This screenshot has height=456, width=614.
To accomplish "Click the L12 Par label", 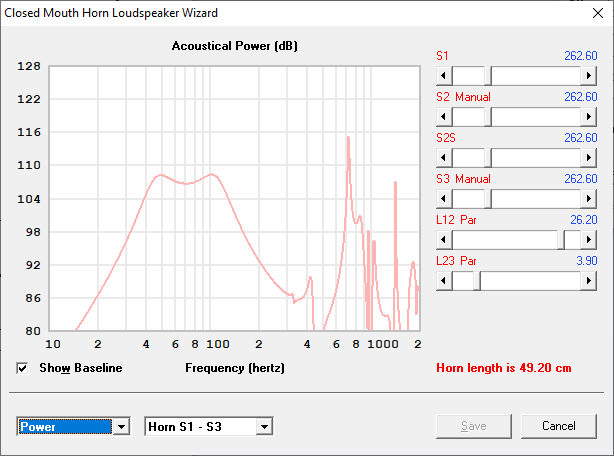I will click(x=456, y=220).
